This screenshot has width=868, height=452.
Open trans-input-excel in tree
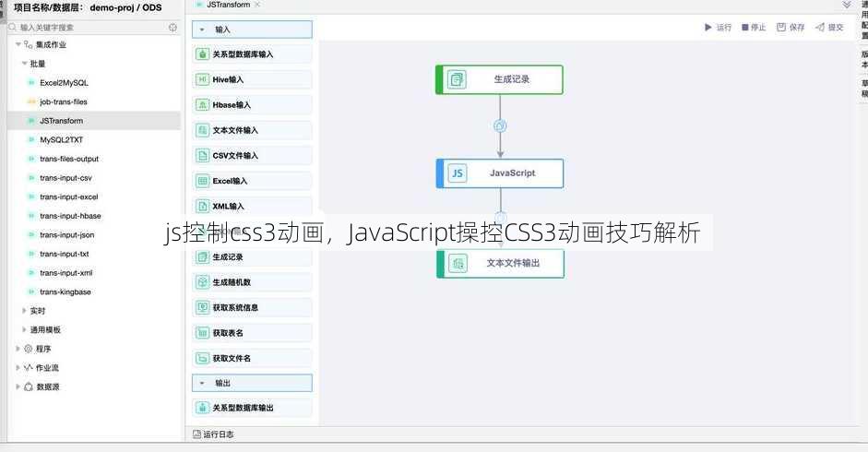(68, 196)
